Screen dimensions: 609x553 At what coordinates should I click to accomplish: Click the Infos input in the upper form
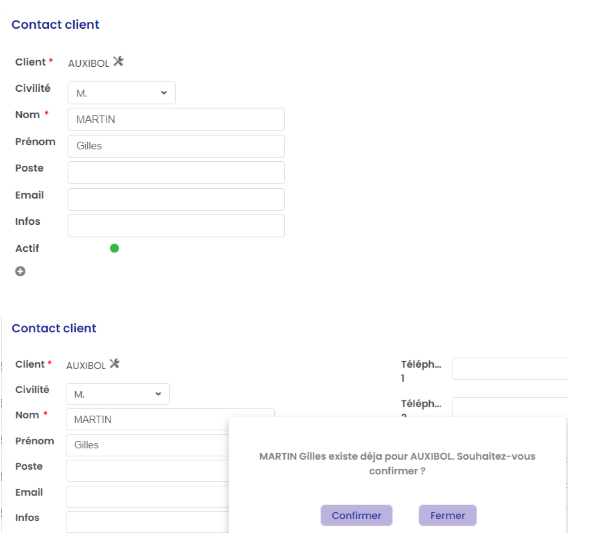point(176,225)
